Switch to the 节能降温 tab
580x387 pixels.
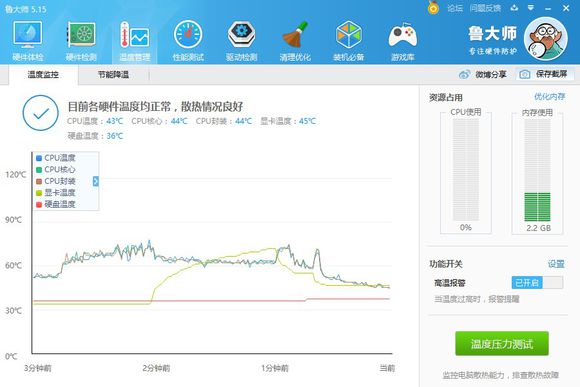[113, 75]
